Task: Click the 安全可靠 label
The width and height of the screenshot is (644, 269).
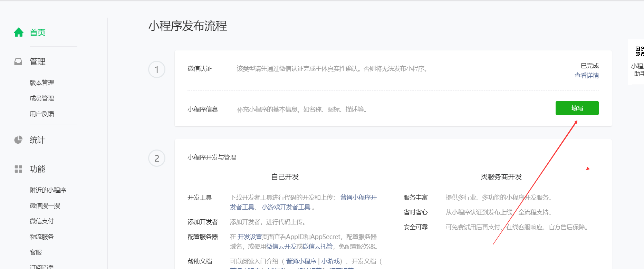Action: (415, 227)
